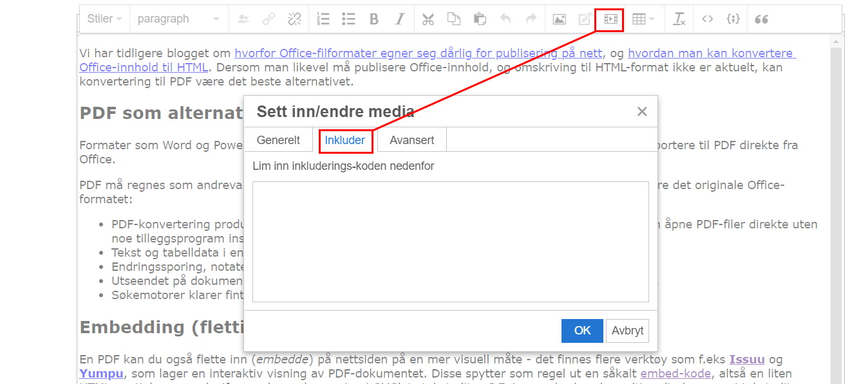The width and height of the screenshot is (868, 384).
Task: Click the insert media icon
Action: point(609,19)
